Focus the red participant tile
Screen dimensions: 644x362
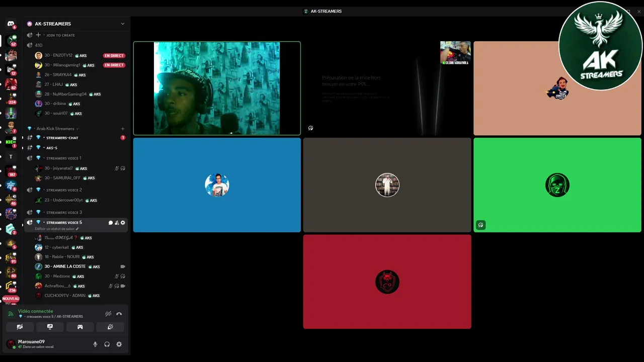click(x=387, y=282)
